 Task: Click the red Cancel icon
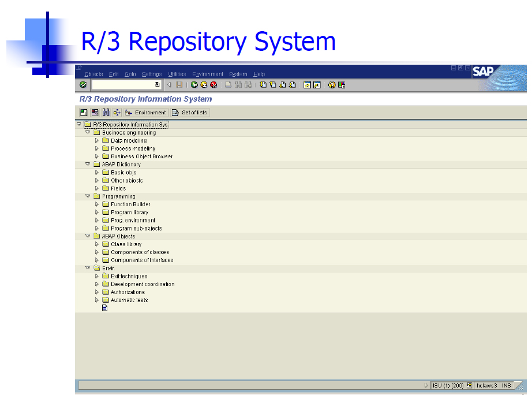[x=213, y=84]
